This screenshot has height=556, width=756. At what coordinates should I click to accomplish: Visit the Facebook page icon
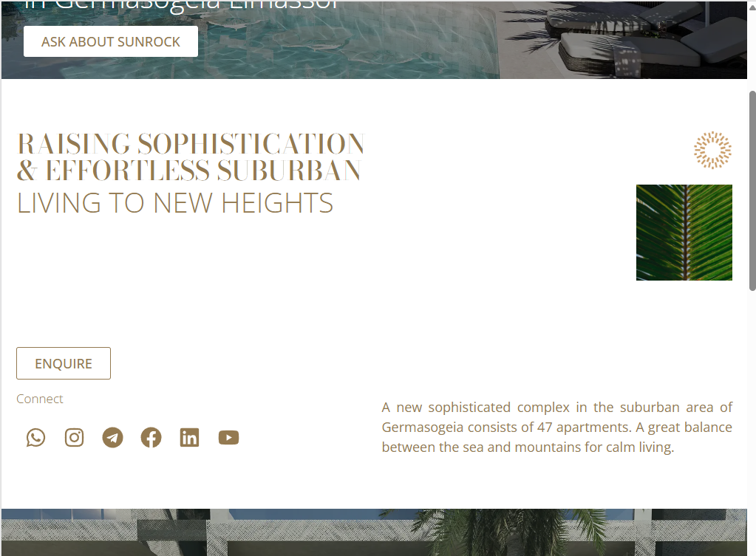(x=151, y=437)
